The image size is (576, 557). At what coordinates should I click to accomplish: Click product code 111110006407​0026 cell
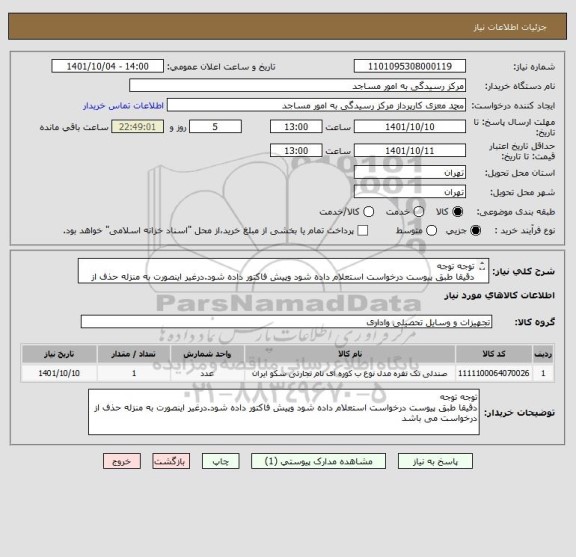click(494, 373)
